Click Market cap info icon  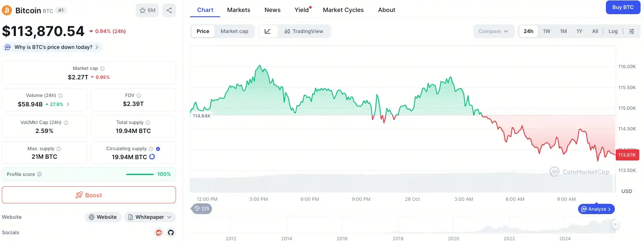[102, 69]
